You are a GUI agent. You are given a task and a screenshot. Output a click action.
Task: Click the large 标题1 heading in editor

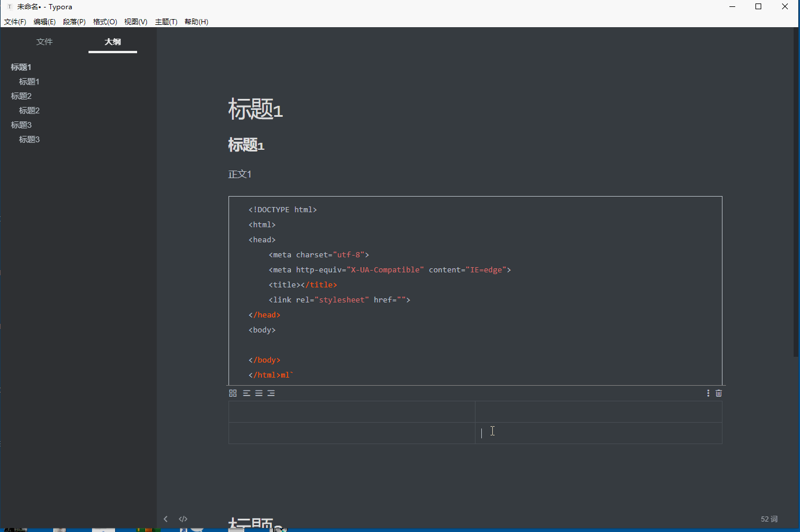pyautogui.click(x=255, y=109)
